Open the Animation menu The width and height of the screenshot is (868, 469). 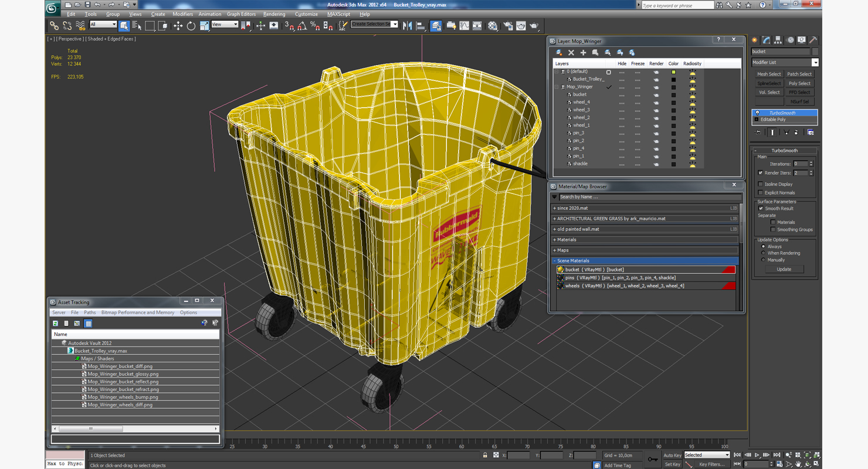coord(210,14)
